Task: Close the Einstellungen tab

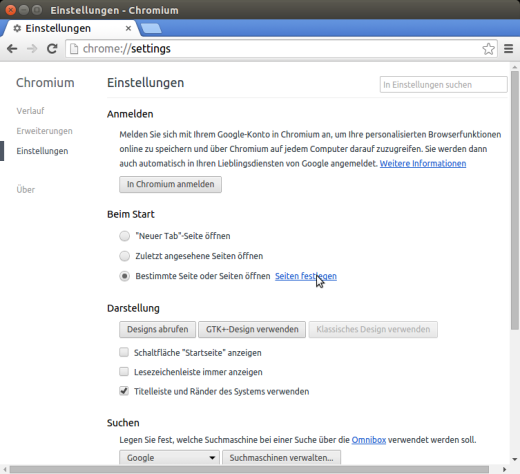Action: (128, 28)
